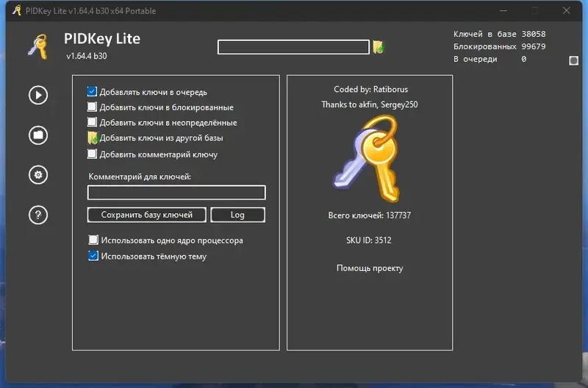
Task: Click 'PIDKey Lite' heading
Action: pyautogui.click(x=102, y=39)
